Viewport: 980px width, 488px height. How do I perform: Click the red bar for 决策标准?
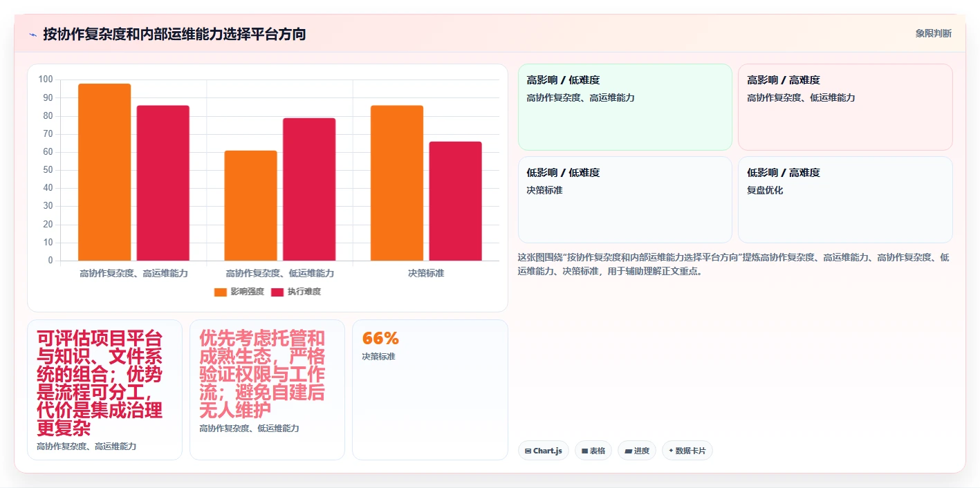(x=456, y=201)
